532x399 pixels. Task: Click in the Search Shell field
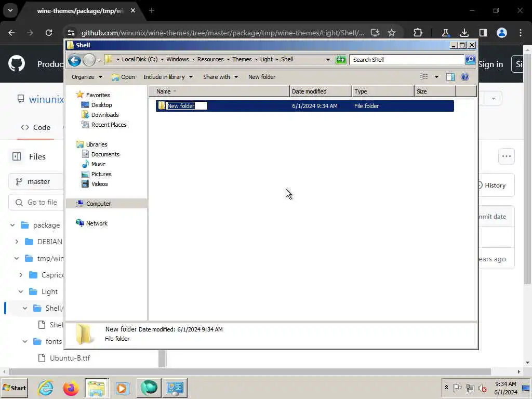pyautogui.click(x=407, y=60)
